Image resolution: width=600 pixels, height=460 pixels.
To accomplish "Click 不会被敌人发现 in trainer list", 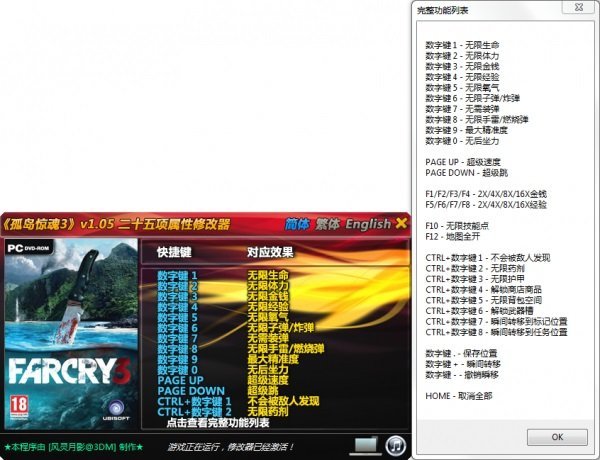I will click(283, 401).
